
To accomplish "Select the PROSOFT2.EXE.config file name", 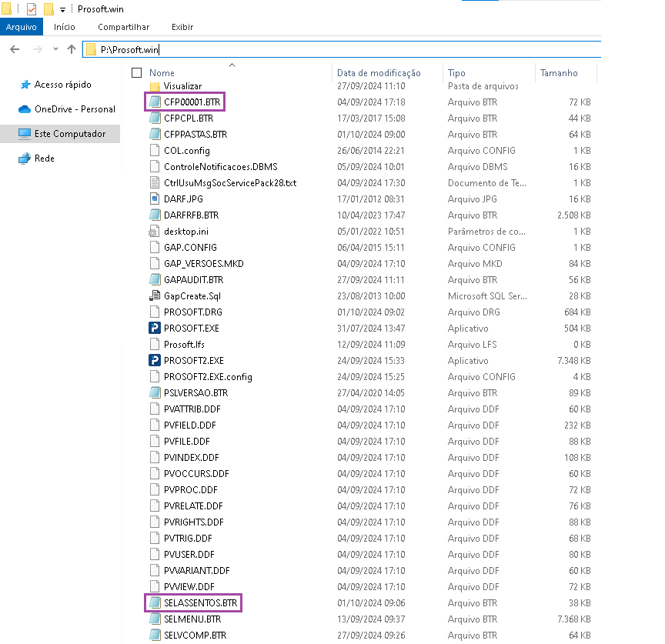I will coord(208,376).
